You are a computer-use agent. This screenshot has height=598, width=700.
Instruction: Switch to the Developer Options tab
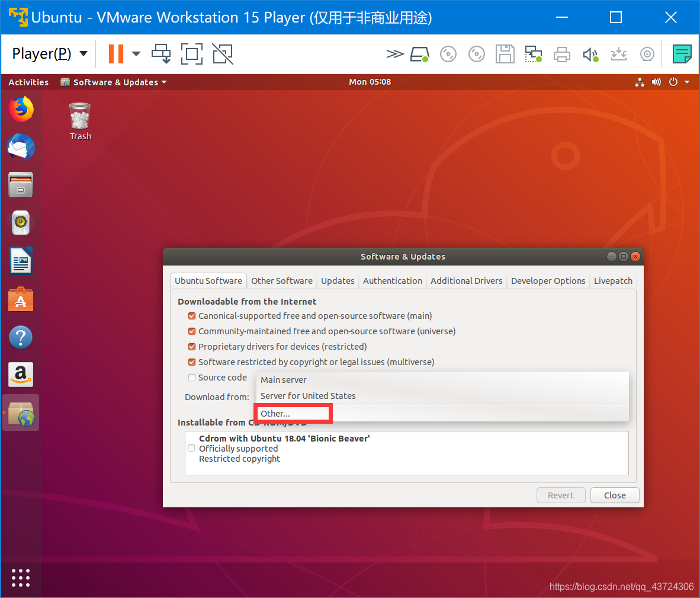point(548,280)
